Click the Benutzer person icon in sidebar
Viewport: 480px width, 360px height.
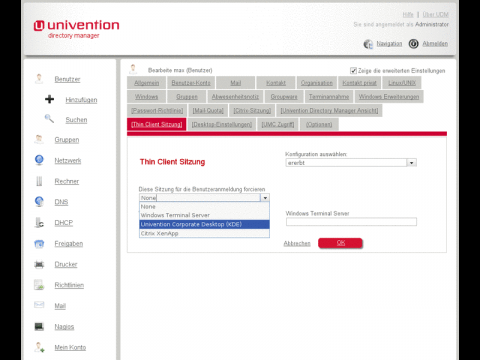pos(39,79)
